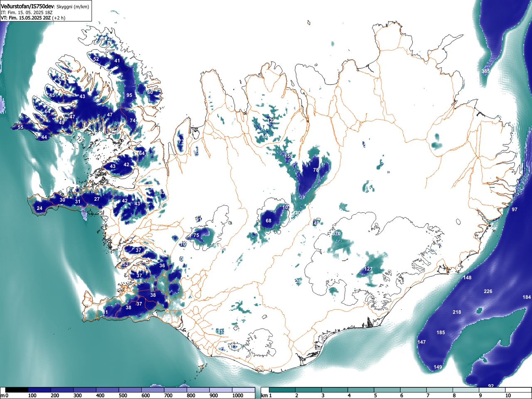
Task: Click the Veðurstofan/IS750dev title text
Action: pyautogui.click(x=28, y=6)
